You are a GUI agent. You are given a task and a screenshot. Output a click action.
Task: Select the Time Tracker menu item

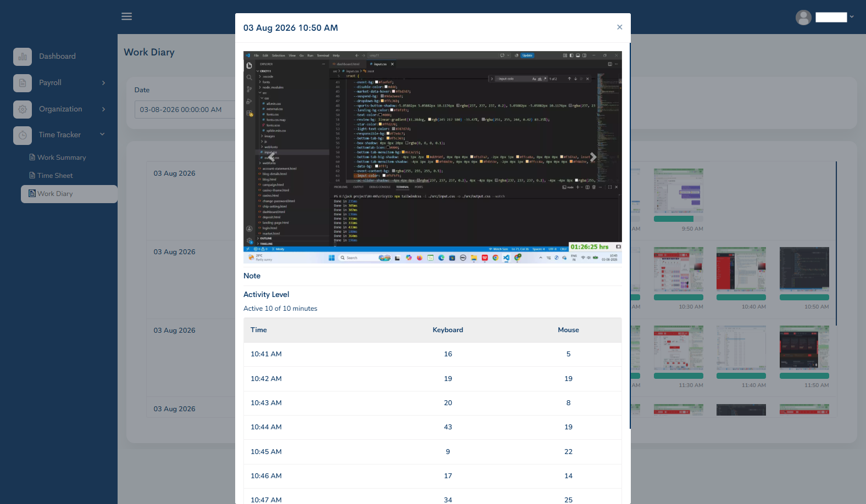[59, 135]
